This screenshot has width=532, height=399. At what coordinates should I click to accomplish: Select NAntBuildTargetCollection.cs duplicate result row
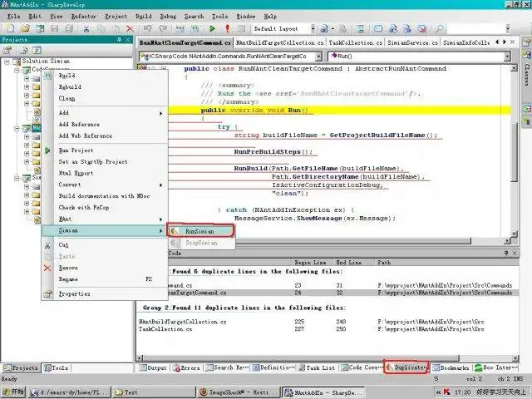(328, 322)
